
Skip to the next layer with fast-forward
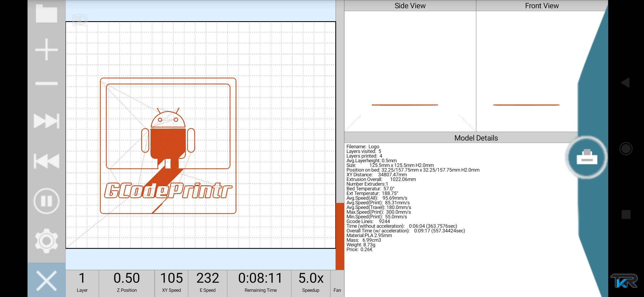click(x=47, y=121)
